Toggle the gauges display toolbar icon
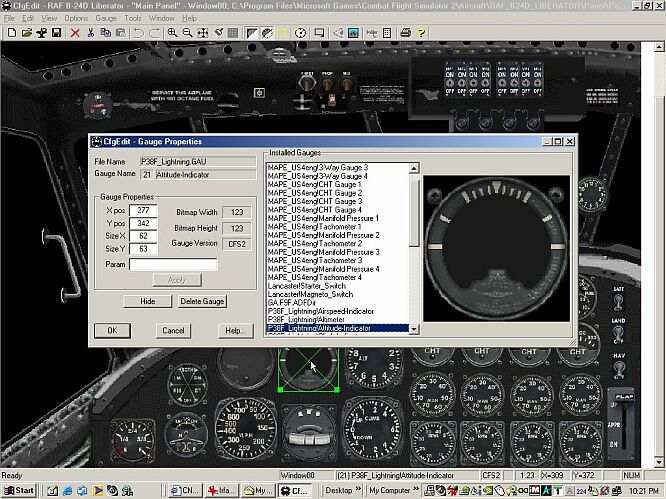Viewport: 666px width, 499px height. tap(267, 33)
